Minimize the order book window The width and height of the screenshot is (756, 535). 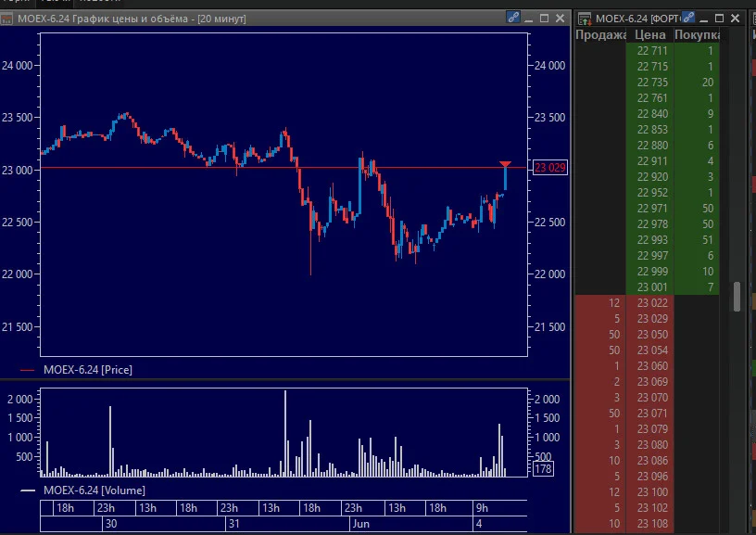point(704,19)
